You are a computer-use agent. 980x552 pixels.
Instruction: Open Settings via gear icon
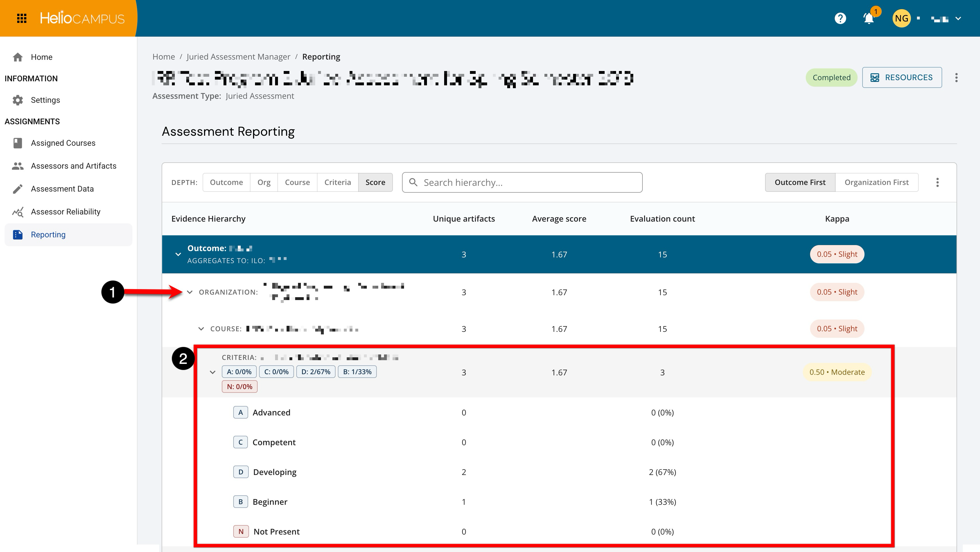pyautogui.click(x=17, y=100)
